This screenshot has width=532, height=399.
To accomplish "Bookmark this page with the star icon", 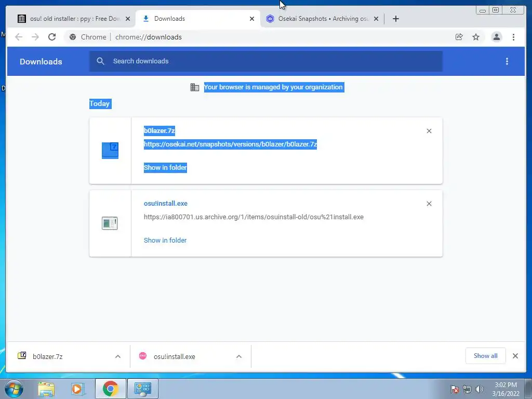I will [476, 37].
